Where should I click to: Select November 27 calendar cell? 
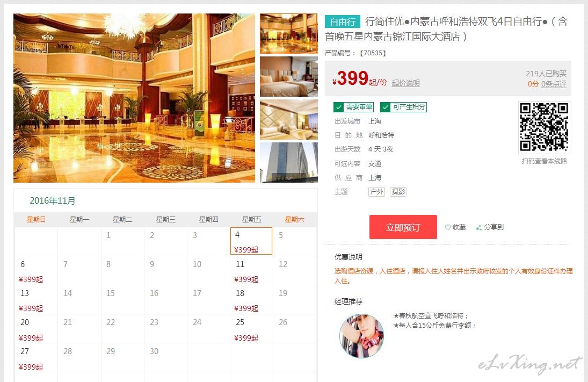pos(37,358)
